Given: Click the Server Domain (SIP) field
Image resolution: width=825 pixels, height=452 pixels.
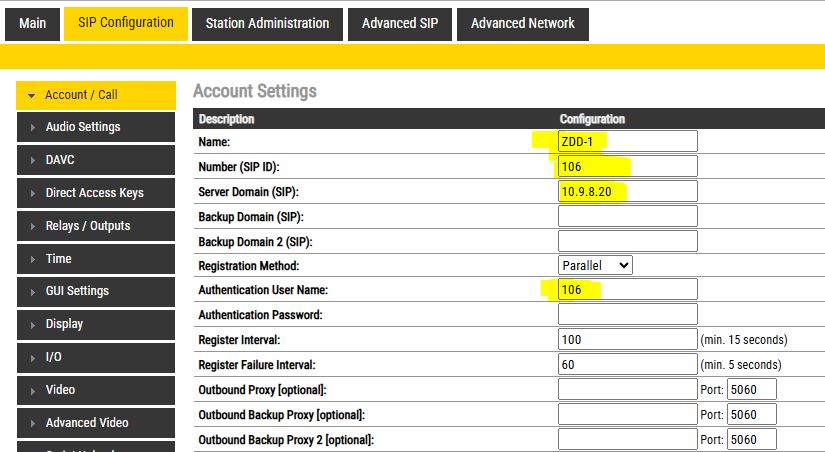Looking at the screenshot, I should pos(627,191).
